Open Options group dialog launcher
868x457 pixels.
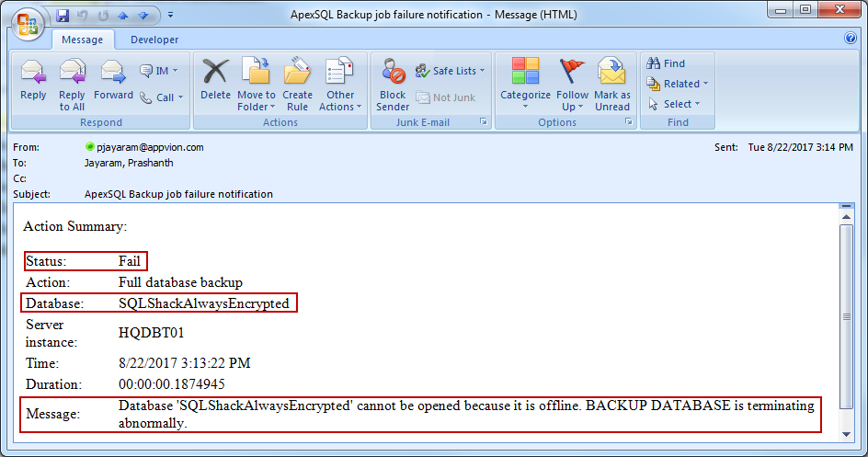tap(629, 121)
